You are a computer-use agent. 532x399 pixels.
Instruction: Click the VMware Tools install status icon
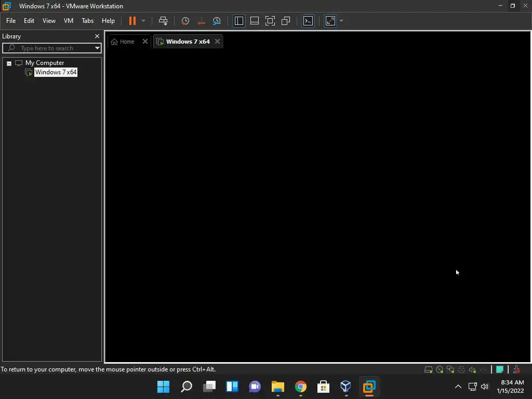tap(517, 369)
